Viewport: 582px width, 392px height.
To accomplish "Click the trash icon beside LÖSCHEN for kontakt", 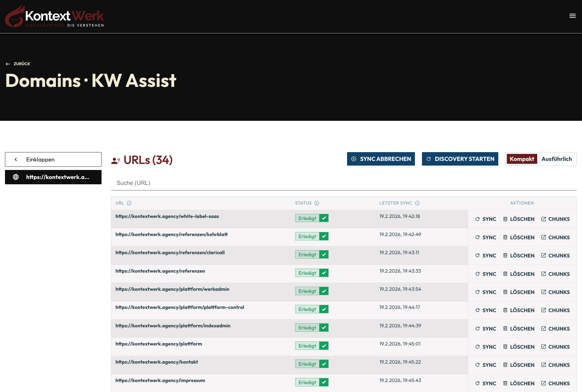I will 505,365.
